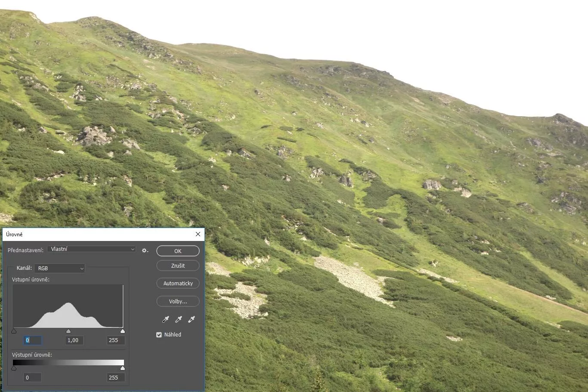This screenshot has height=392, width=588.
Task: Select the gray point eyedropper
Action: (x=178, y=319)
